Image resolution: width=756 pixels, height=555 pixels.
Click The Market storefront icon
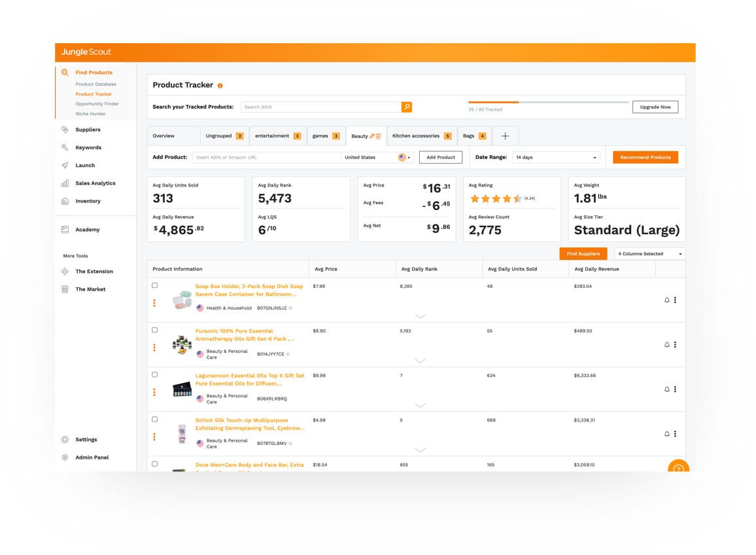[x=65, y=289]
